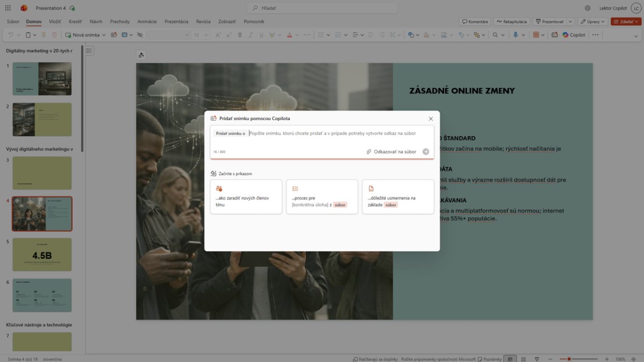Choose the '...proces pre [konkrétna úloha]' prompt card

[x=321, y=197]
